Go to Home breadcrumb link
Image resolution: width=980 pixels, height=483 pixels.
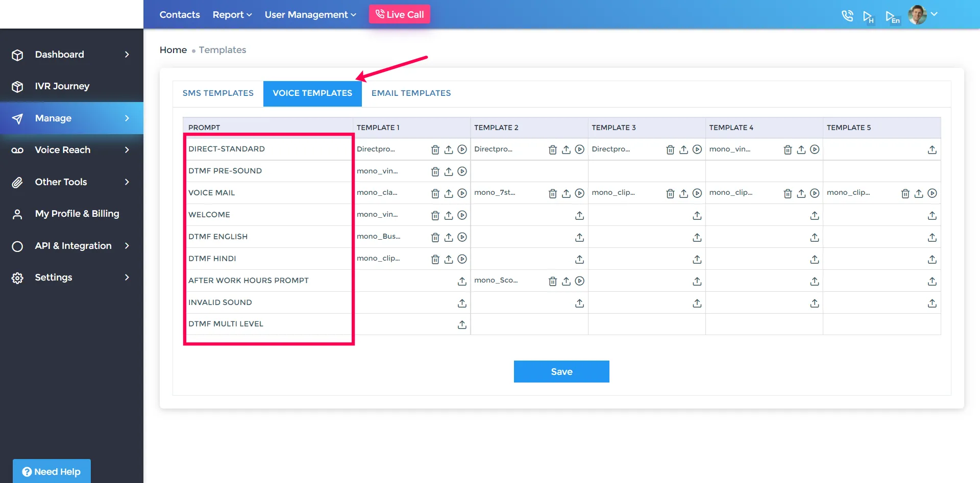[x=173, y=50]
